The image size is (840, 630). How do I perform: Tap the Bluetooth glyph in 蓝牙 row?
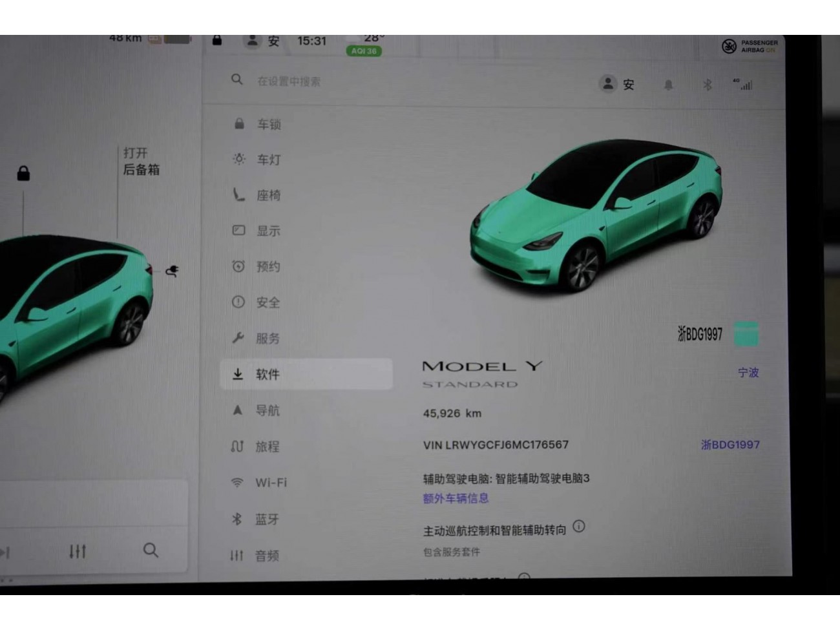tap(236, 519)
